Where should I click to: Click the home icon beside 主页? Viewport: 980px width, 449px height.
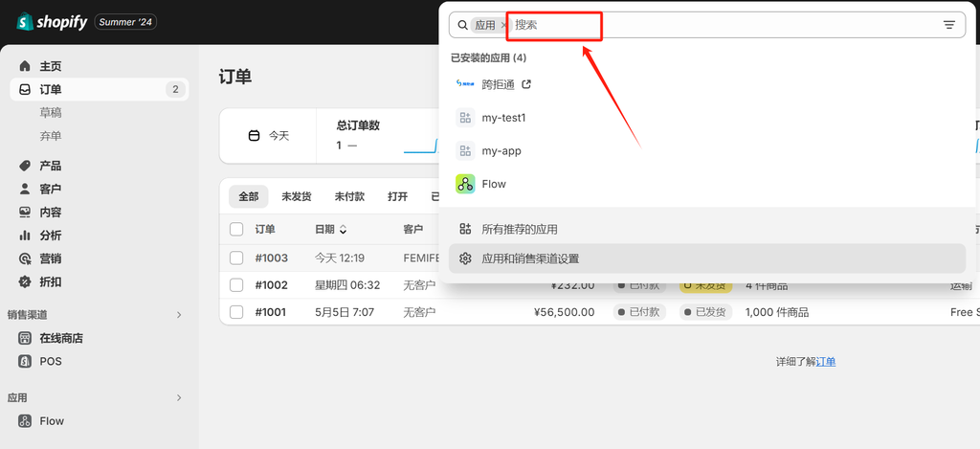[25, 66]
